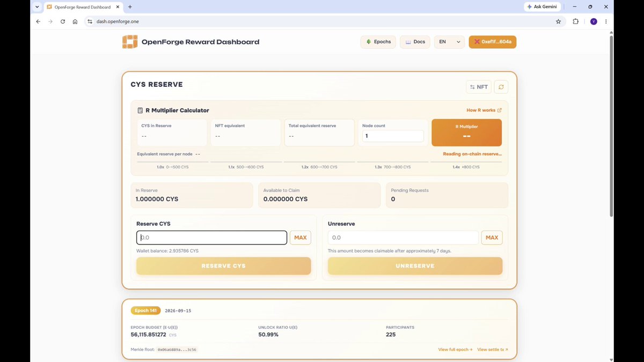
Task: Click the Epoch 141 badge
Action: (145, 311)
